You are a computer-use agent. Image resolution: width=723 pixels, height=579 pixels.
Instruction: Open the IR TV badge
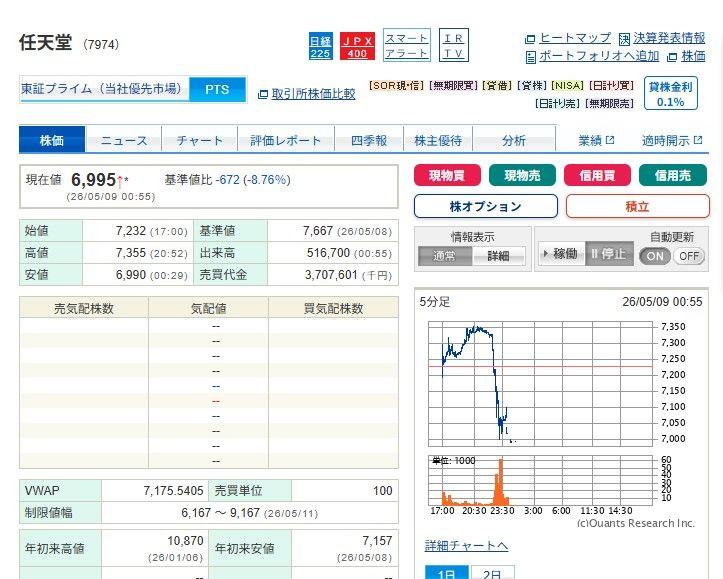(x=454, y=46)
